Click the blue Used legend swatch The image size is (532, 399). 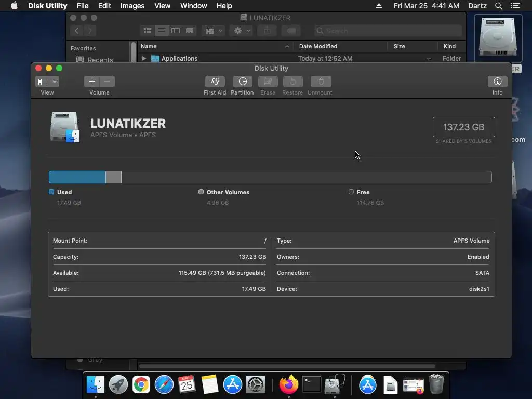pyautogui.click(x=51, y=192)
